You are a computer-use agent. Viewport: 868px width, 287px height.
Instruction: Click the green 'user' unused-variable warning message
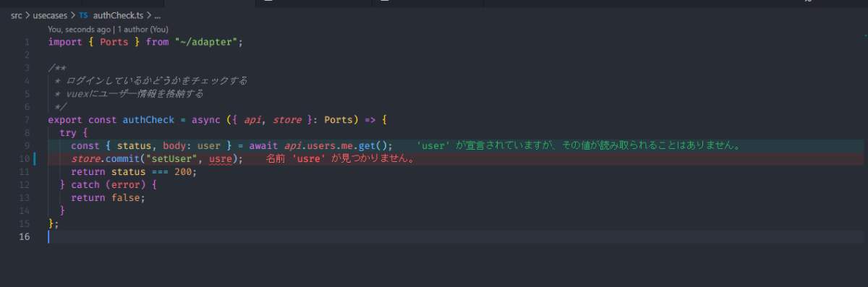click(580, 146)
